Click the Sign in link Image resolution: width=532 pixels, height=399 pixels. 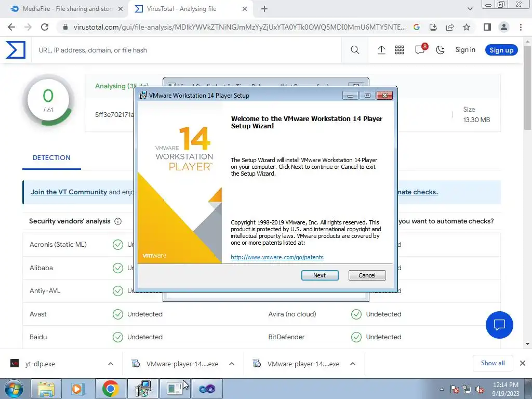(x=465, y=50)
